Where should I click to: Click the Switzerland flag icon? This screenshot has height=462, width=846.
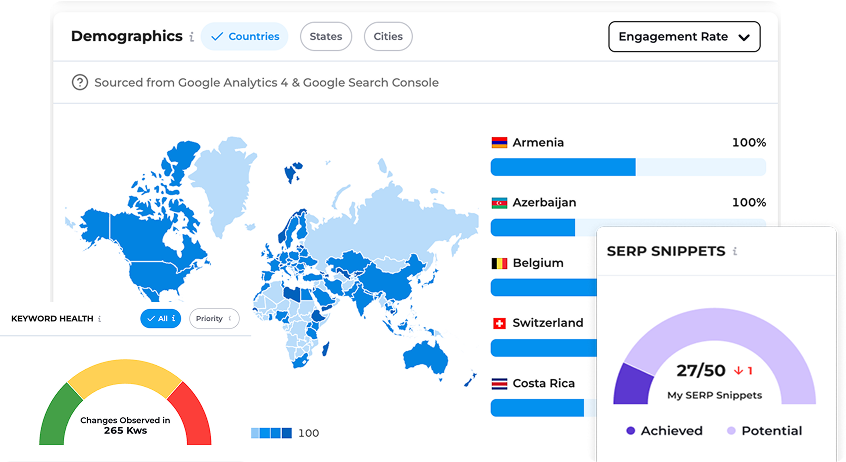[499, 323]
